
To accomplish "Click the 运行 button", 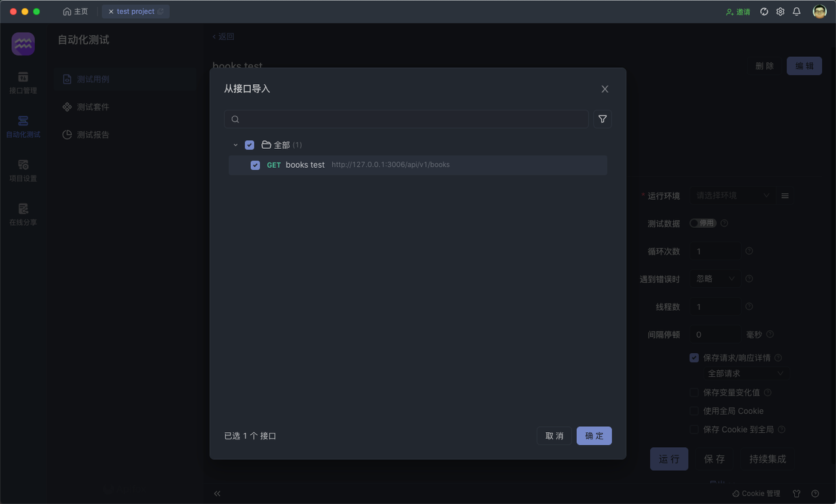I will point(669,459).
